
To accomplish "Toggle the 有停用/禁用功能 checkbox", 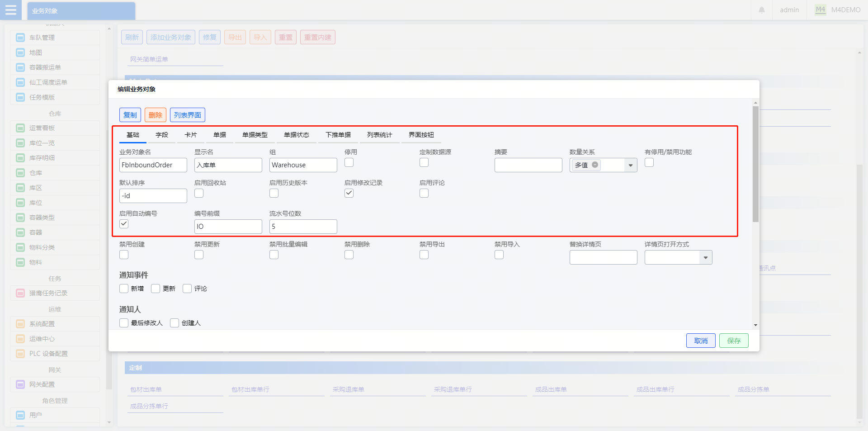I will coord(649,162).
